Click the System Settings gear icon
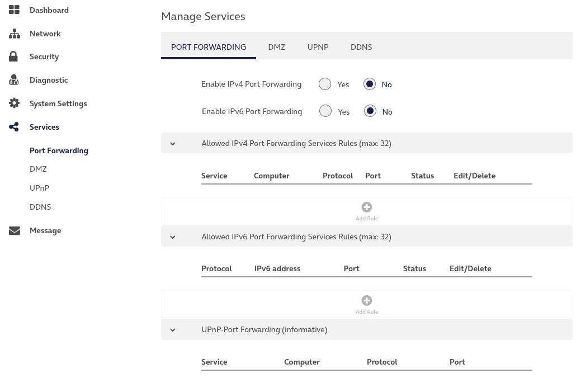Screen dimensions: 576x392 click(x=14, y=103)
